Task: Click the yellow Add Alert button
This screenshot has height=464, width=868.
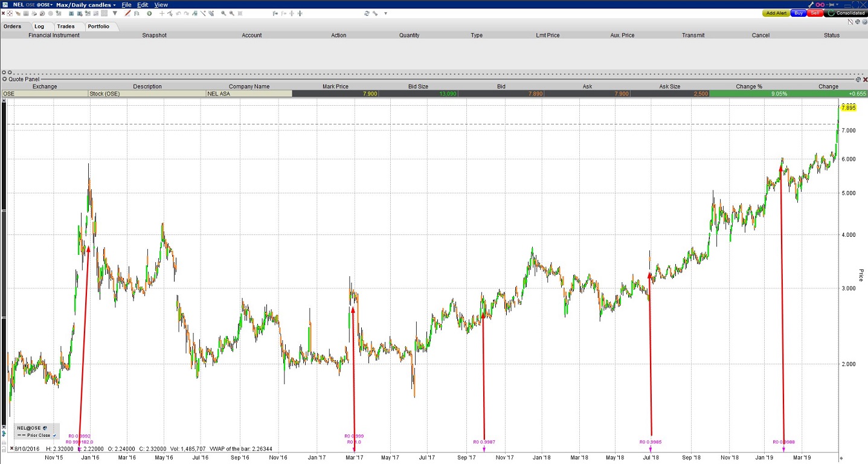Action: tap(776, 13)
